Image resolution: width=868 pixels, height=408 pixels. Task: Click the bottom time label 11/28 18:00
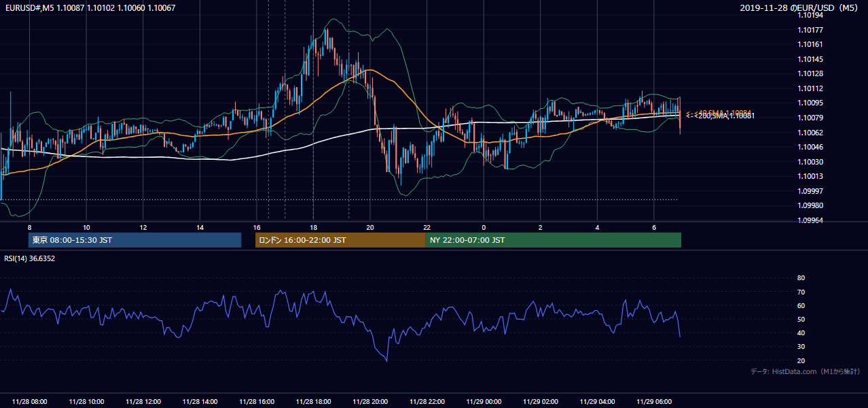click(313, 402)
